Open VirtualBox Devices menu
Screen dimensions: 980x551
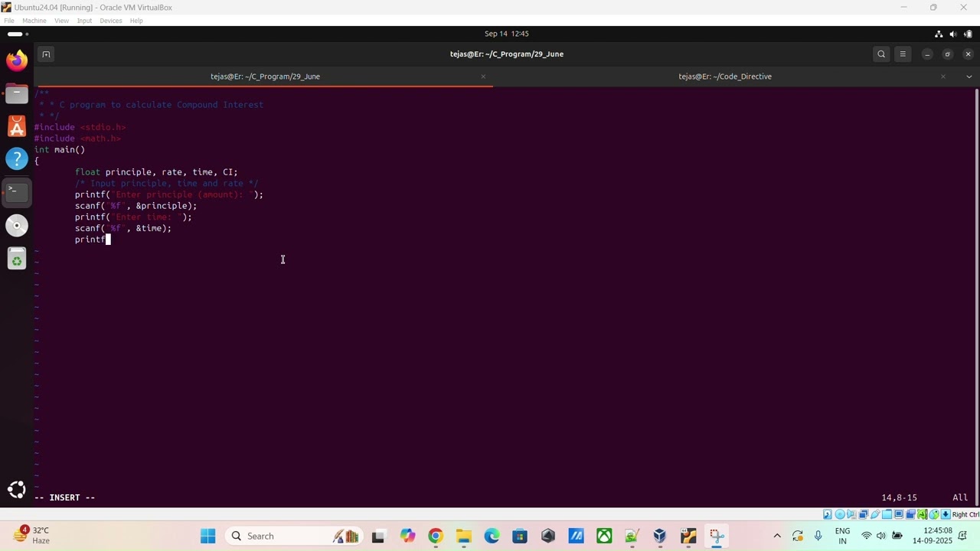tap(111, 21)
